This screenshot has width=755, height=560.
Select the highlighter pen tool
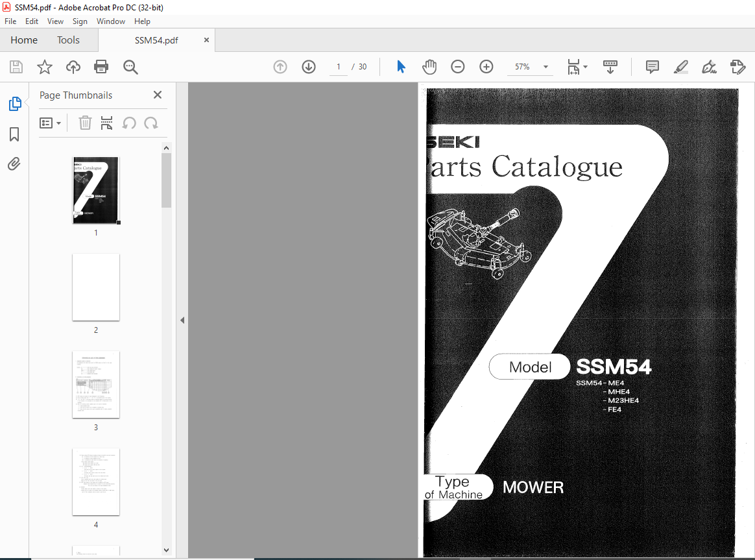click(681, 67)
